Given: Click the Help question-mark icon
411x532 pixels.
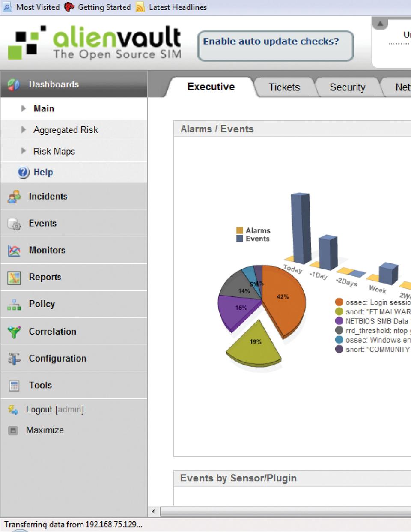Looking at the screenshot, I should pyautogui.click(x=23, y=172).
